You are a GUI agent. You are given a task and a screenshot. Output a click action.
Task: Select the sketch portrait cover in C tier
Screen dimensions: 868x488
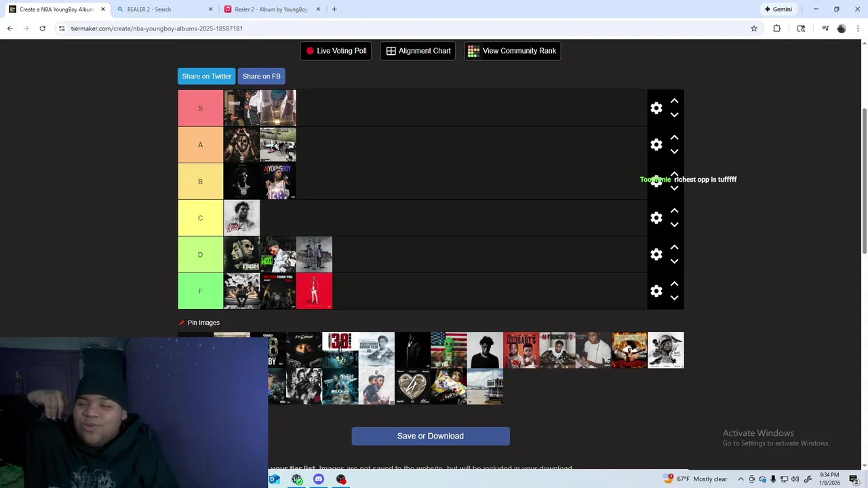click(x=241, y=218)
